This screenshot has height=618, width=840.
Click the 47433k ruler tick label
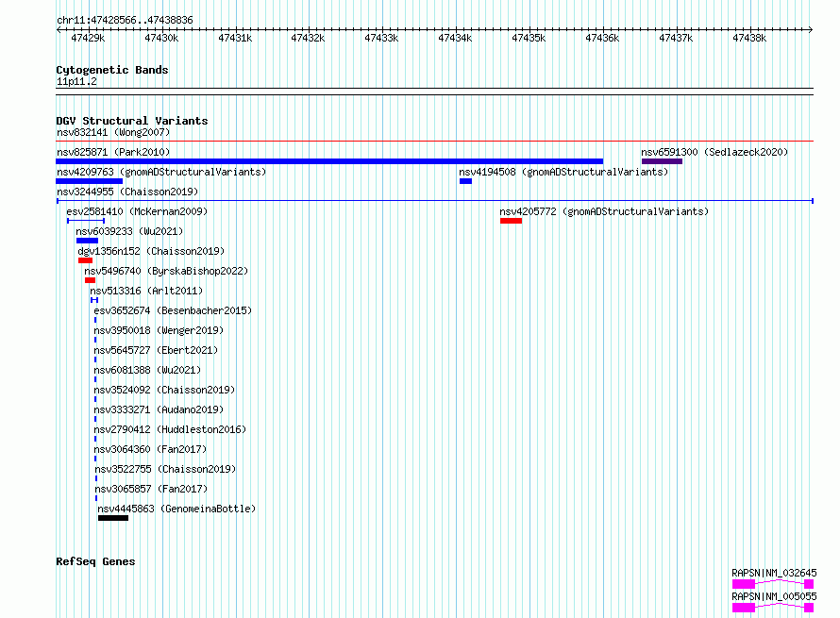point(381,38)
